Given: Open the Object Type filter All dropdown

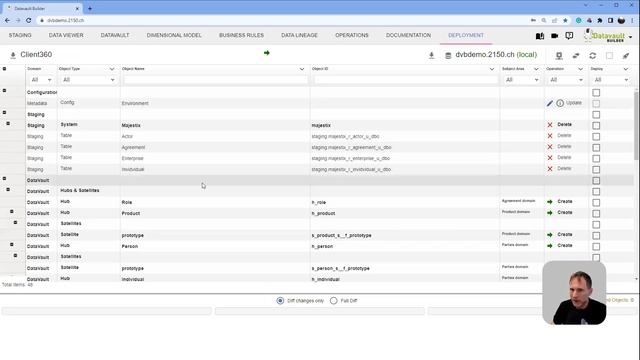Looking at the screenshot, I should pyautogui.click(x=88, y=80).
